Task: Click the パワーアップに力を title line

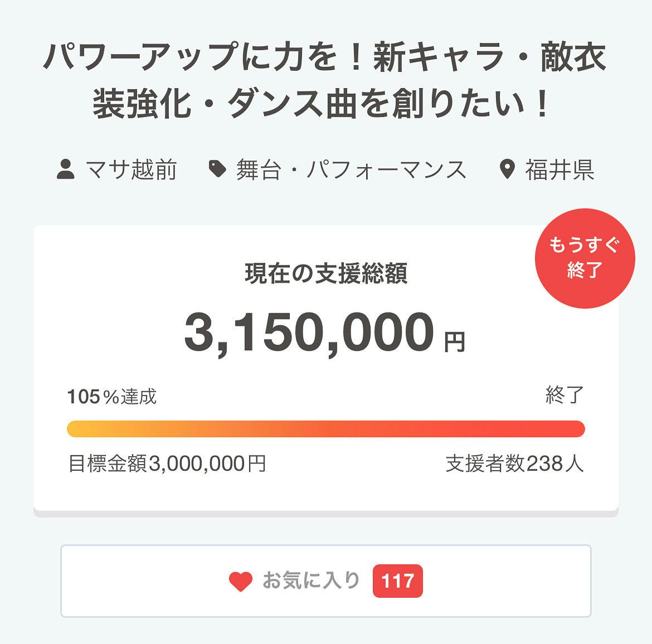Action: click(325, 58)
